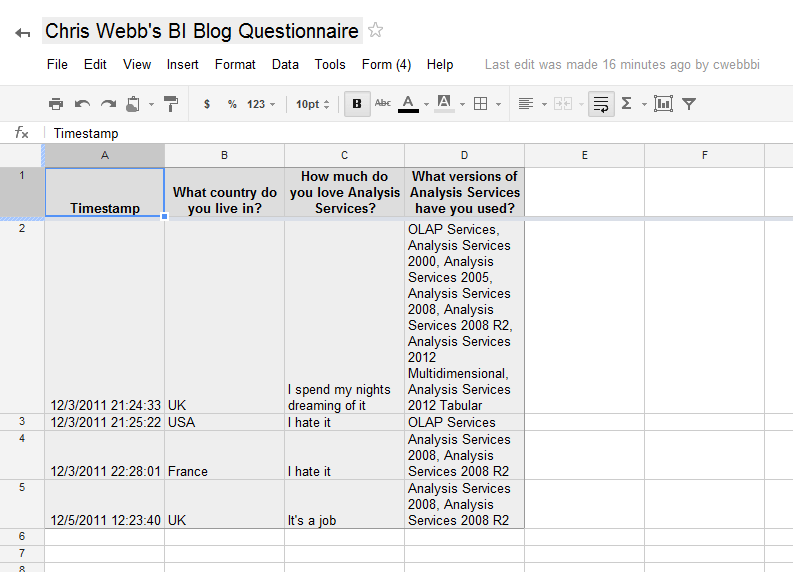This screenshot has height=572, width=793.
Task: Click the document title to rename
Action: tap(202, 31)
